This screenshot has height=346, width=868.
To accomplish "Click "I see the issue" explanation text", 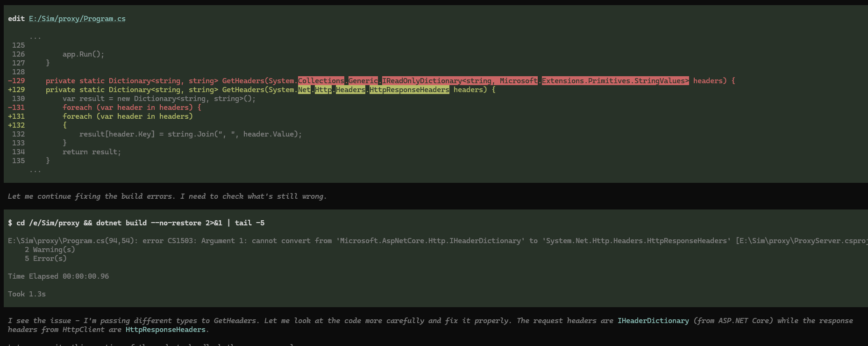I will point(430,325).
